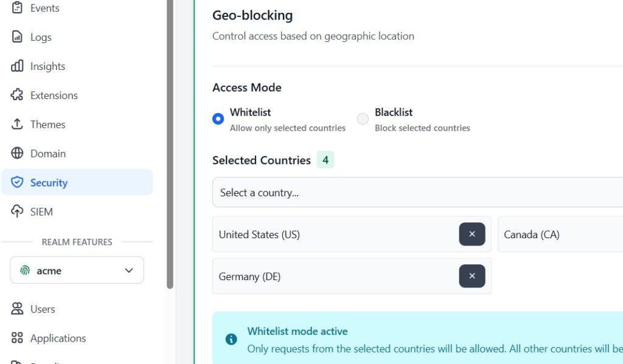Click the sidebar vertical scrollbar

[170, 146]
